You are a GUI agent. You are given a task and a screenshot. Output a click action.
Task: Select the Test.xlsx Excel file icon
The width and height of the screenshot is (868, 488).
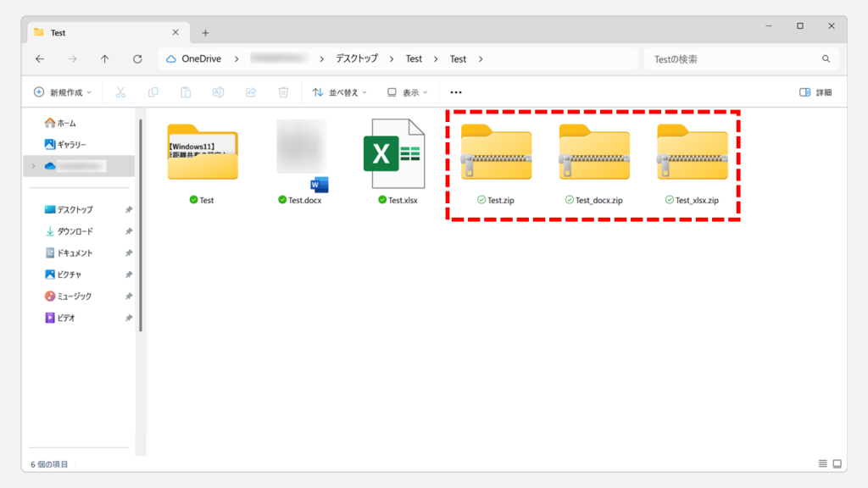click(x=394, y=153)
